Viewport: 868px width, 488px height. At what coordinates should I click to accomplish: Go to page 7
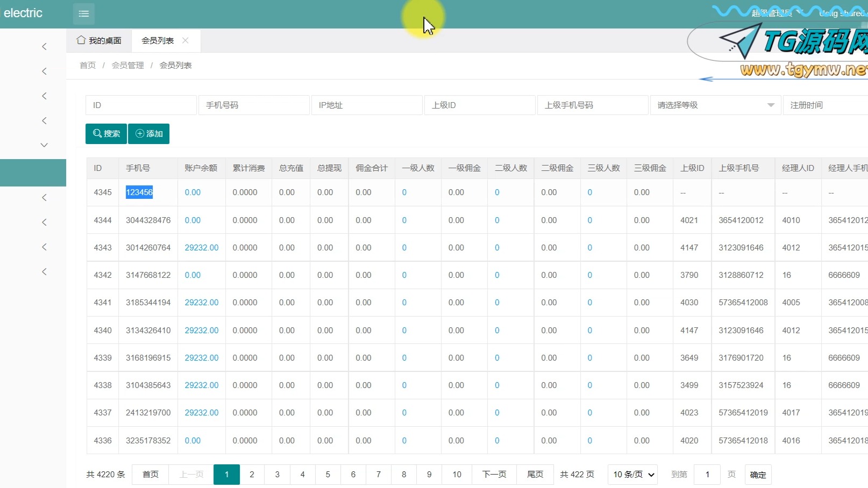tap(379, 475)
